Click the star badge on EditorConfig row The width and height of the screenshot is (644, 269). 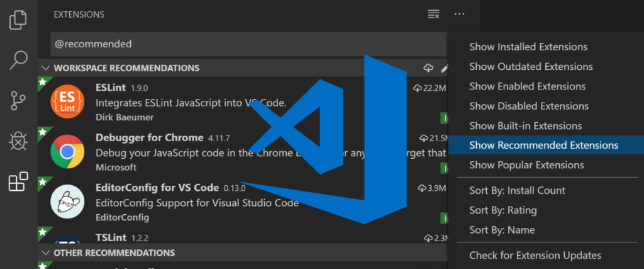click(43, 182)
